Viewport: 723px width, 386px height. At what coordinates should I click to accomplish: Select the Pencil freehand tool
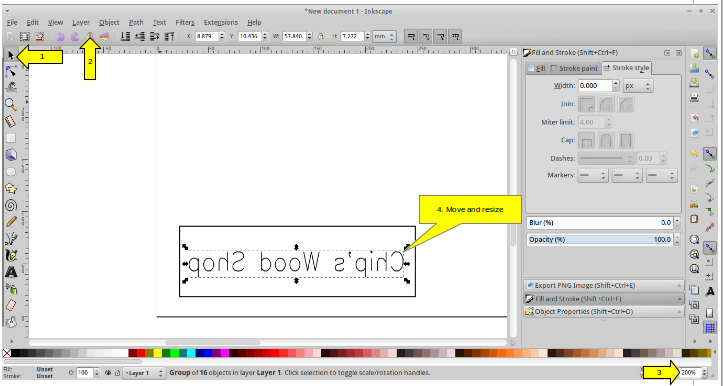(11, 222)
